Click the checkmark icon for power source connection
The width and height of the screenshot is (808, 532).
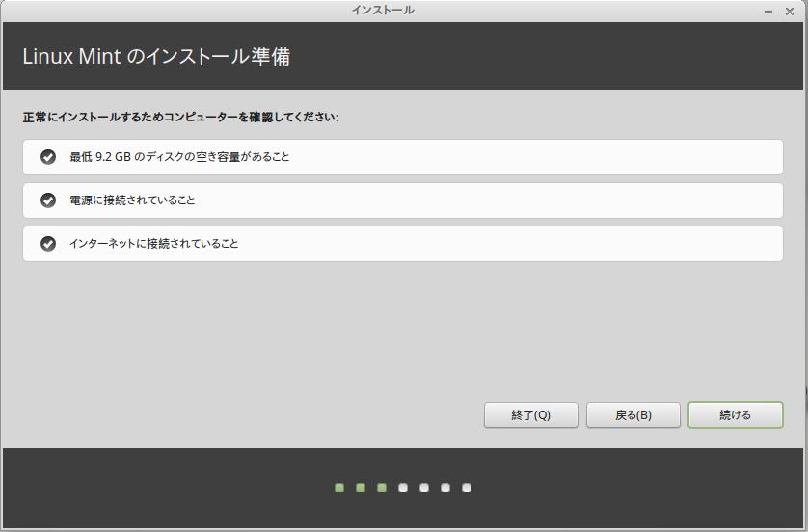[x=48, y=200]
